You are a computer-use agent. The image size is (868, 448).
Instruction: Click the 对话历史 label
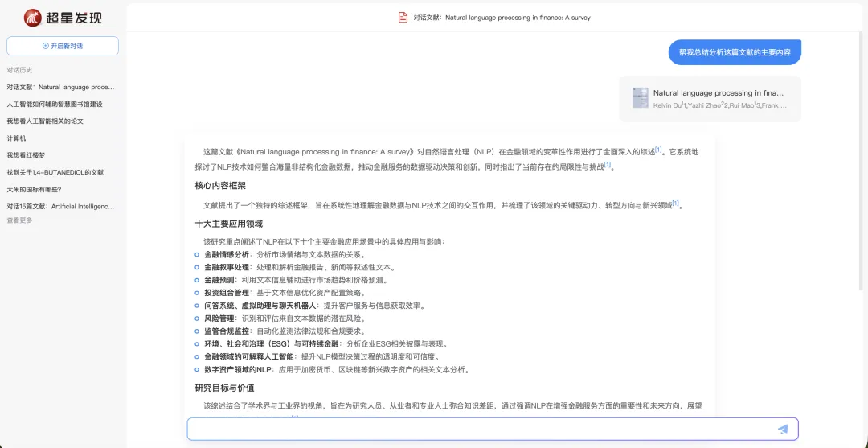point(19,70)
